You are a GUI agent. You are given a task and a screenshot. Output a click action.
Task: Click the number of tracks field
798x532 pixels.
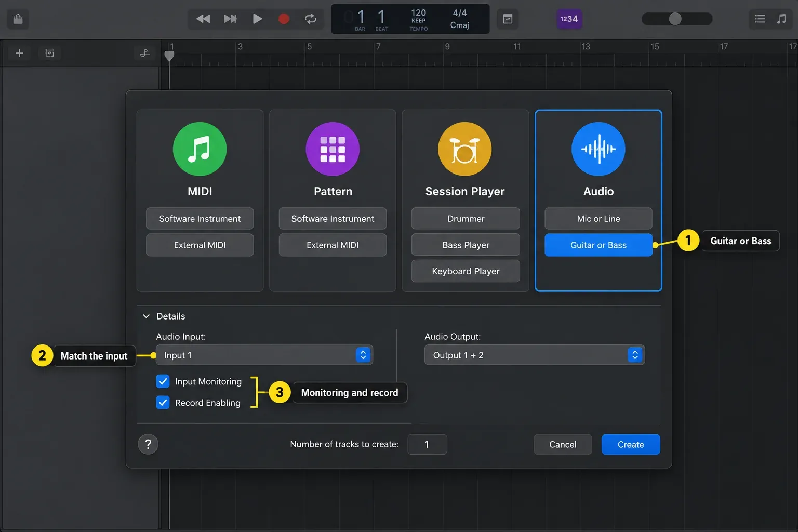pos(427,445)
